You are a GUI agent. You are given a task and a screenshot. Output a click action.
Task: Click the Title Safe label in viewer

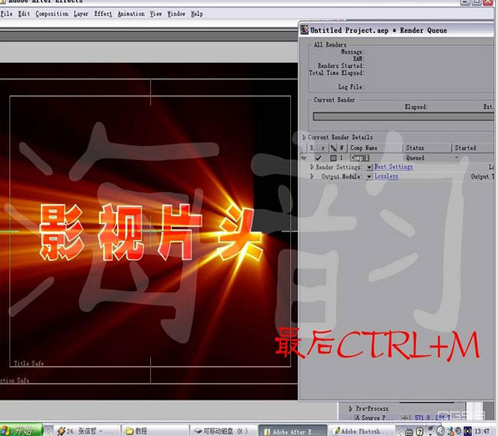(29, 363)
